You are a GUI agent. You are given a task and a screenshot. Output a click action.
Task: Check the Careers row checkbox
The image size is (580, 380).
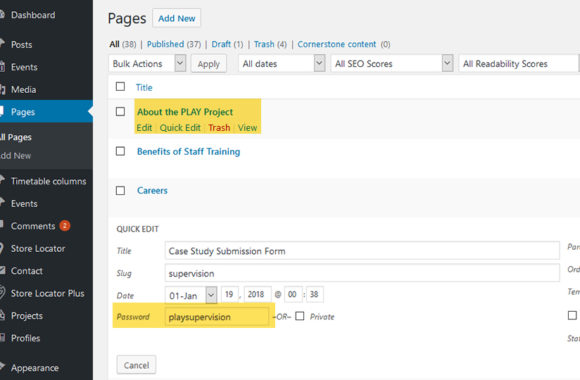[120, 191]
